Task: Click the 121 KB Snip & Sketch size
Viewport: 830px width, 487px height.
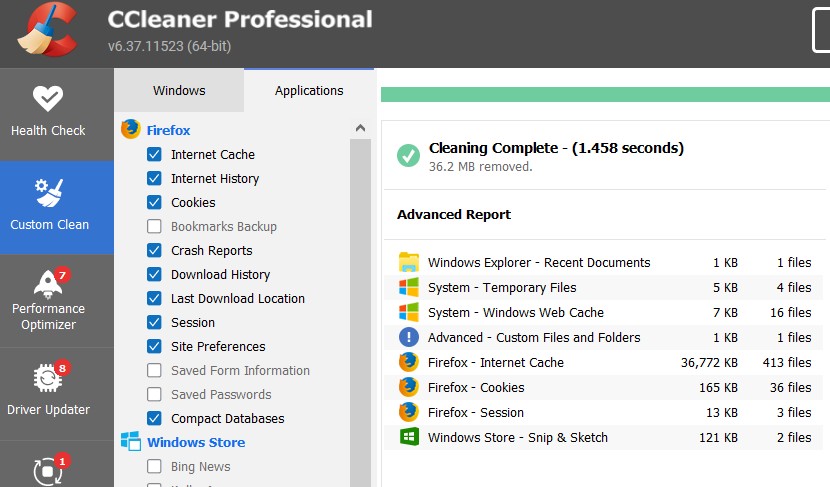Action: 718,438
